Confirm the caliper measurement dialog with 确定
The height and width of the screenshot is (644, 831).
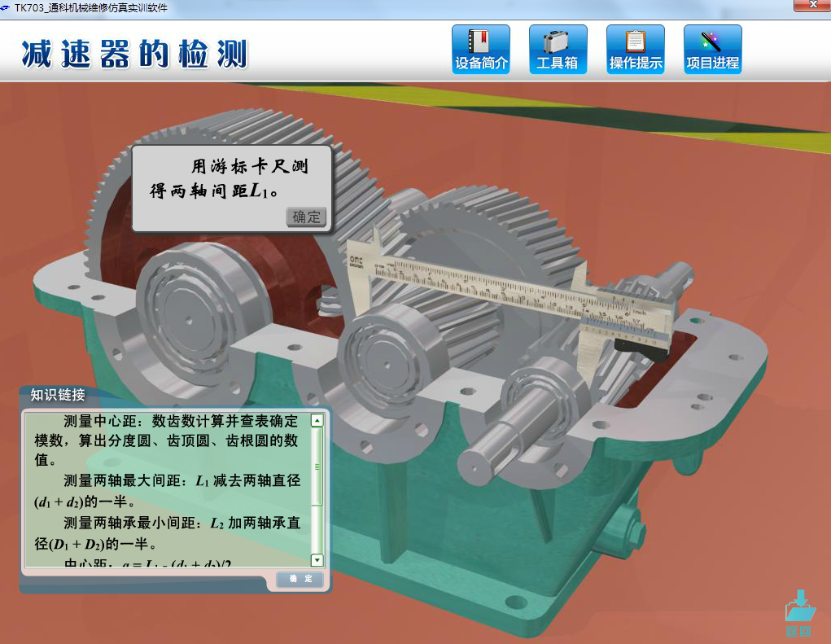[308, 217]
